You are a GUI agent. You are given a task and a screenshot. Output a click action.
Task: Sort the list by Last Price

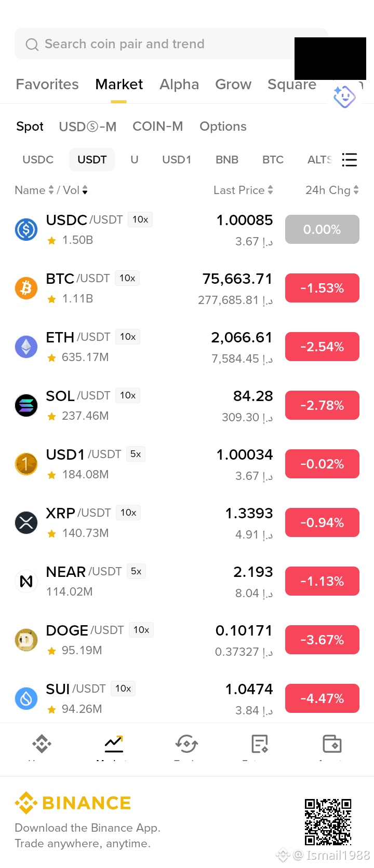click(x=243, y=190)
